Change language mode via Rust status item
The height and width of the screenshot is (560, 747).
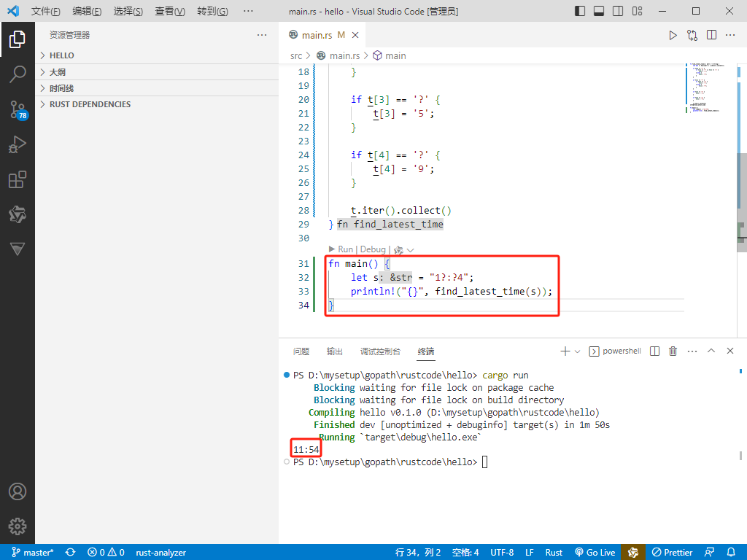554,553
